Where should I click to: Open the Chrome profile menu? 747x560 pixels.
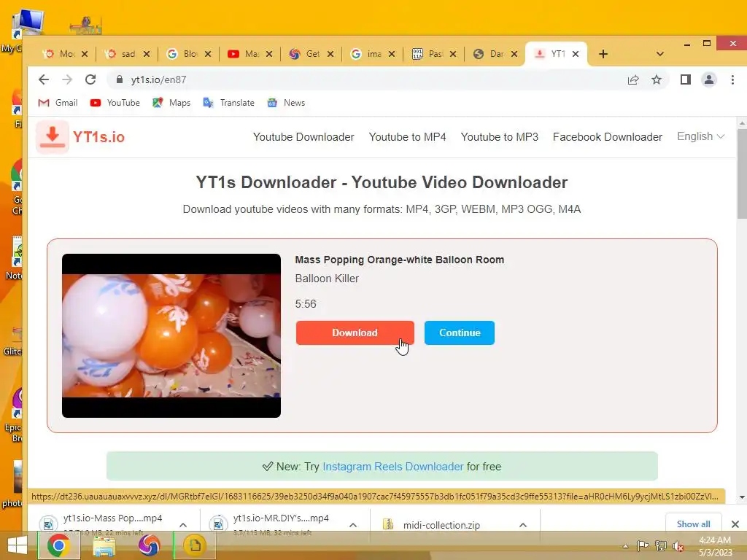(x=709, y=79)
